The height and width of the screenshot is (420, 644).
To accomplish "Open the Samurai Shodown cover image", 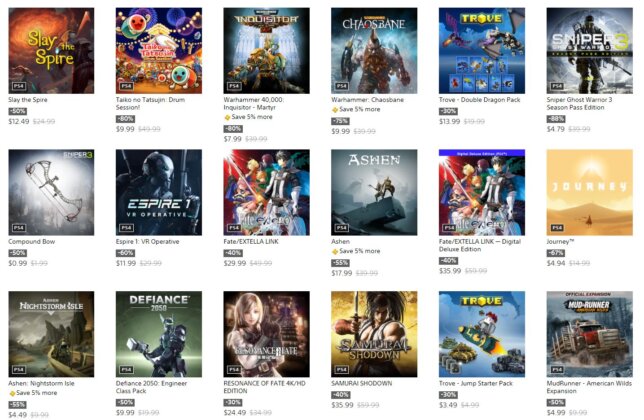I will pos(374,334).
